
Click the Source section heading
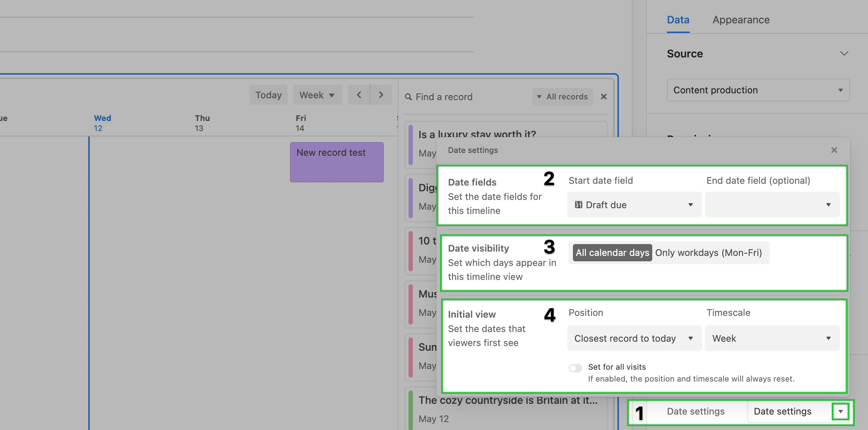click(x=685, y=54)
